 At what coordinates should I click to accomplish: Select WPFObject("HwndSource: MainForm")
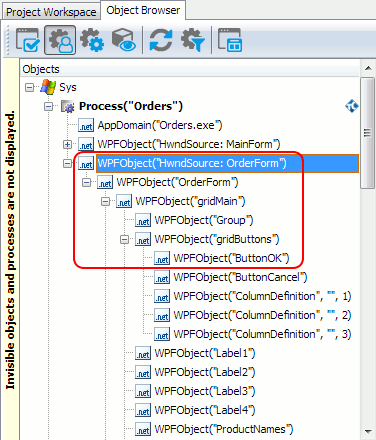189,144
